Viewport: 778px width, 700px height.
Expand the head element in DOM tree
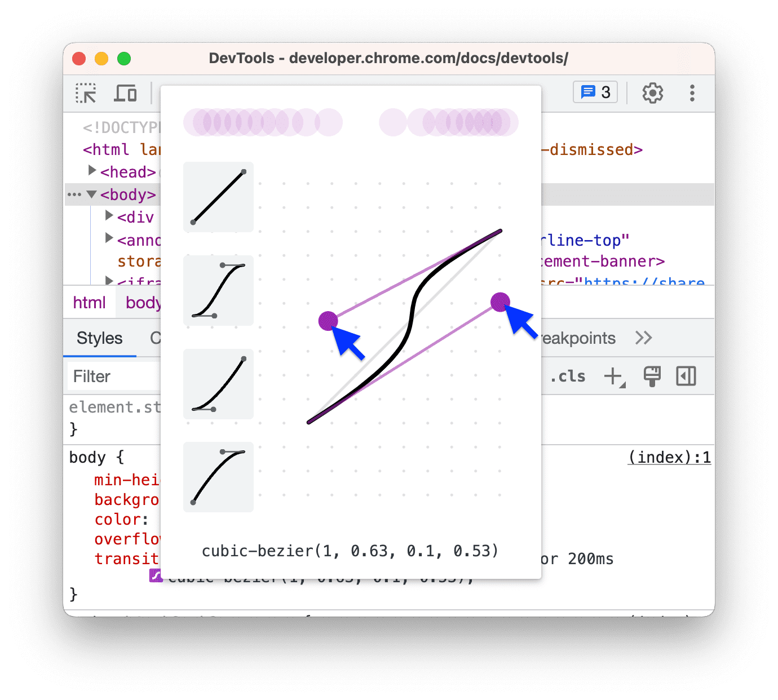coord(92,170)
